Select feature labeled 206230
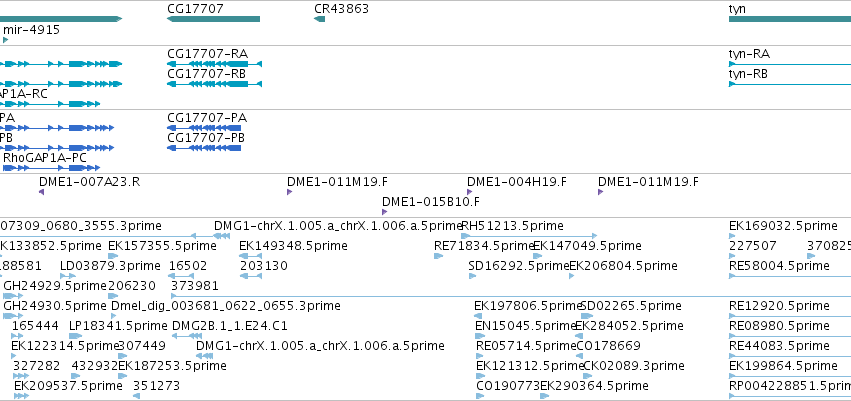 pos(132,286)
